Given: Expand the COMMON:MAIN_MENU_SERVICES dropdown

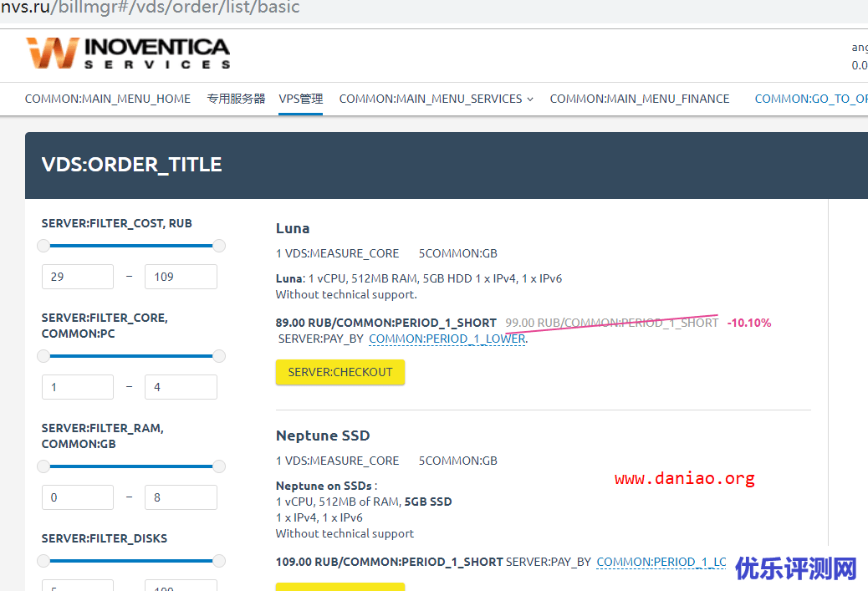Looking at the screenshot, I should tap(437, 99).
